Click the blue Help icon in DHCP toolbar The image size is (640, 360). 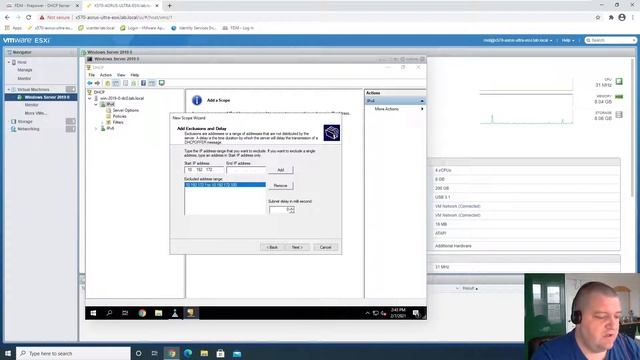click(x=143, y=83)
